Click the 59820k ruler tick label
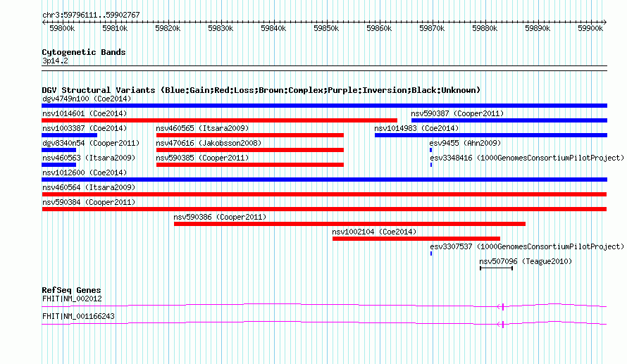The image size is (627, 364). pos(168,28)
